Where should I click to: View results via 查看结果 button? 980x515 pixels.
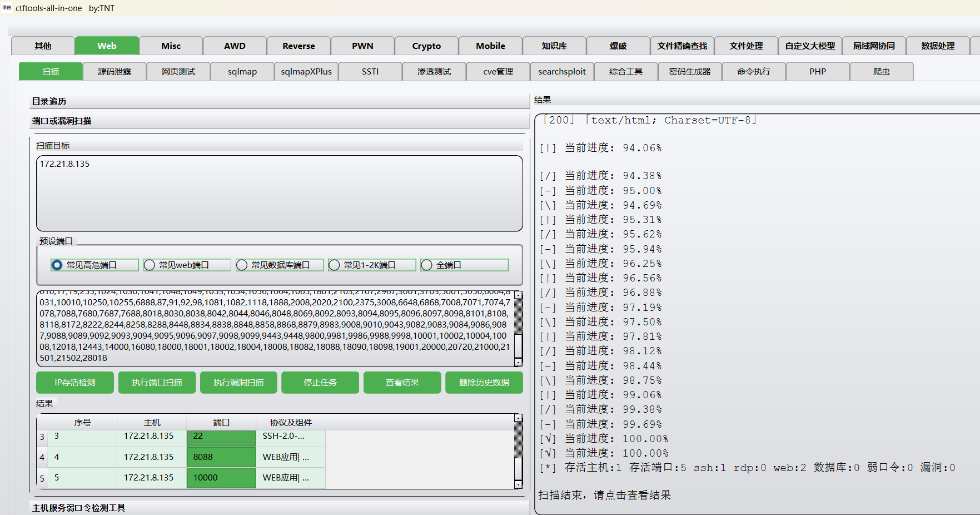(x=402, y=383)
